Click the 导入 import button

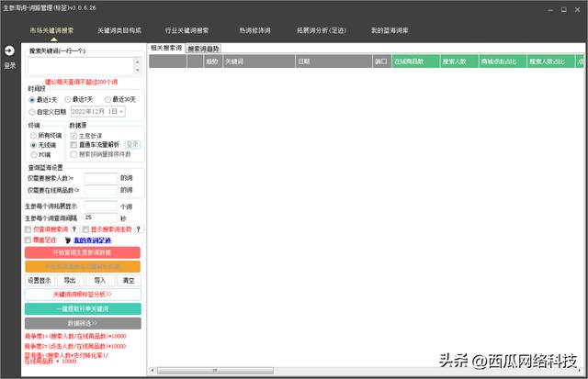coord(100,280)
